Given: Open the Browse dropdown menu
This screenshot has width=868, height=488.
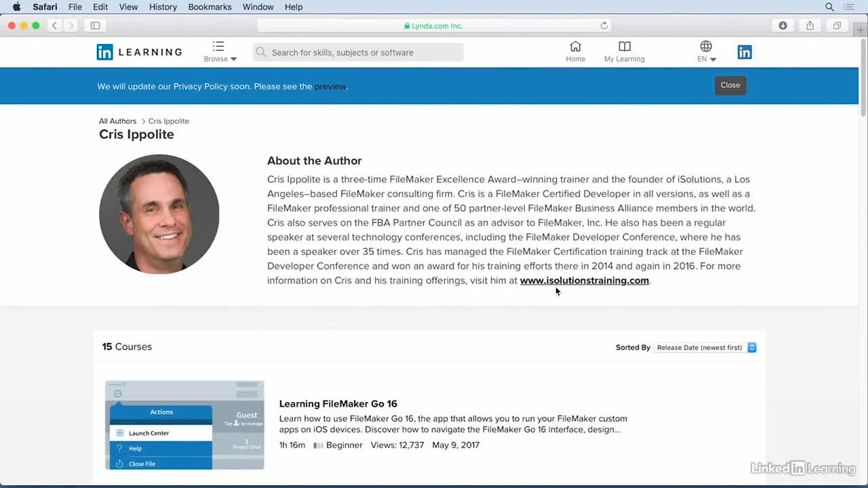Looking at the screenshot, I should pyautogui.click(x=220, y=52).
